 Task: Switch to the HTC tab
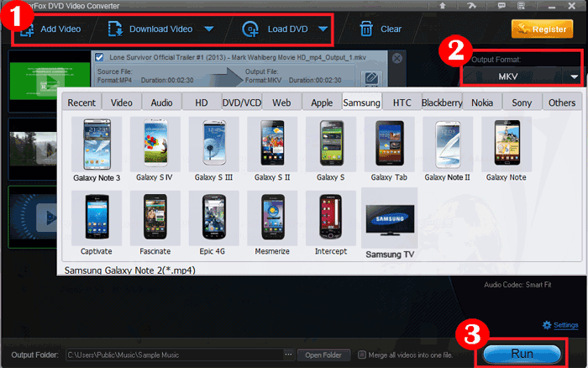(402, 103)
